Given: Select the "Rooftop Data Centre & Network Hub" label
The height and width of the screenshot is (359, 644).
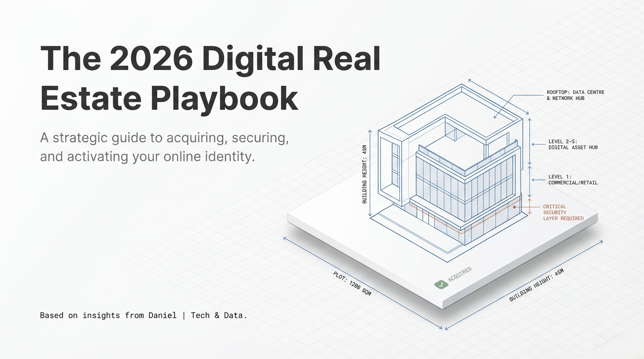Looking at the screenshot, I should [x=575, y=95].
